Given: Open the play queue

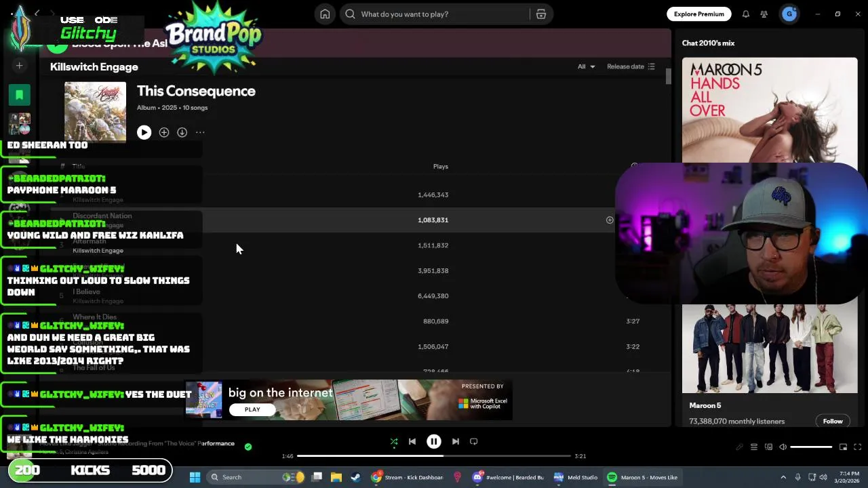Looking at the screenshot, I should pyautogui.click(x=754, y=447).
